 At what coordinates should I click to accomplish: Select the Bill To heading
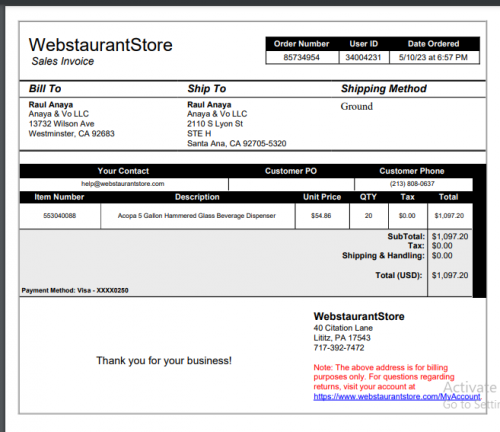(x=45, y=89)
